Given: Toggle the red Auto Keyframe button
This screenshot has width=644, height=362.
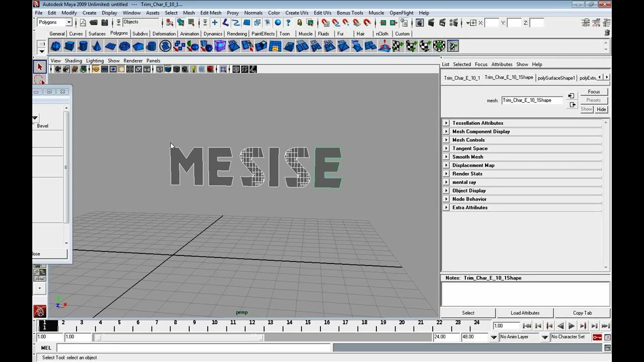Looking at the screenshot, I should pos(597,337).
